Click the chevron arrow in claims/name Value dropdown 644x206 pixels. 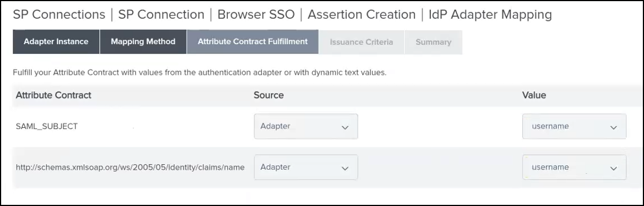(613, 168)
